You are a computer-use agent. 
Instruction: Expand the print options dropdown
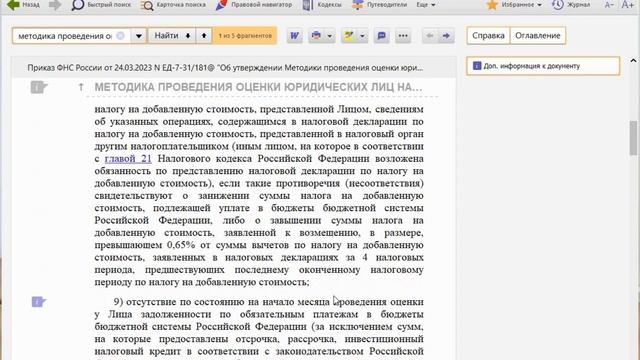pos(330,36)
